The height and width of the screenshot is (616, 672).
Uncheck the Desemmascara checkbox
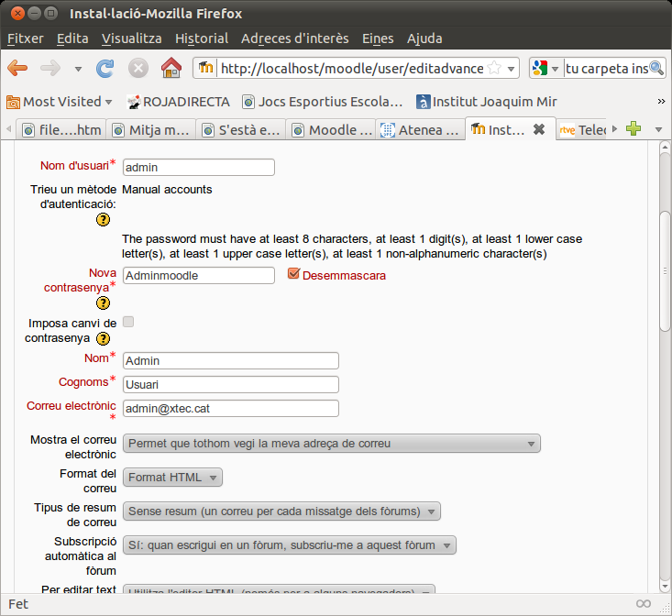(294, 274)
